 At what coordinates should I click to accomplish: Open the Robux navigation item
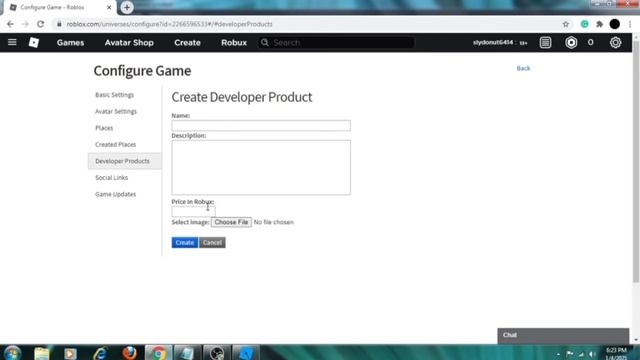[234, 42]
